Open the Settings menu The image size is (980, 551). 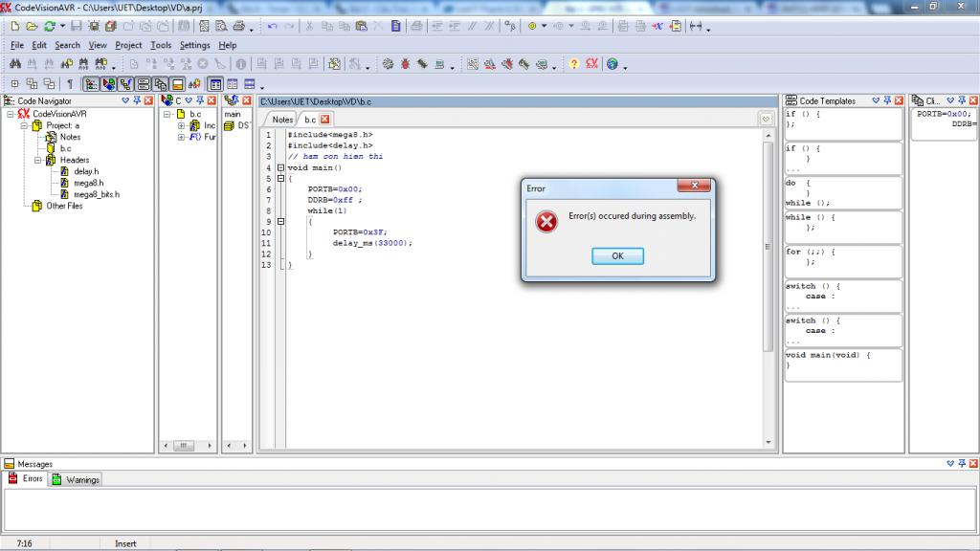coord(194,45)
